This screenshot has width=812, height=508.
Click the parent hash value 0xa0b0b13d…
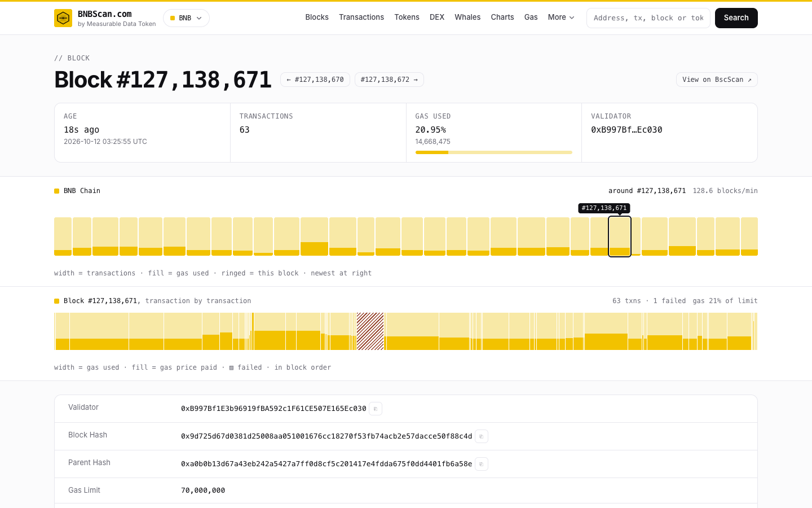pyautogui.click(x=326, y=464)
